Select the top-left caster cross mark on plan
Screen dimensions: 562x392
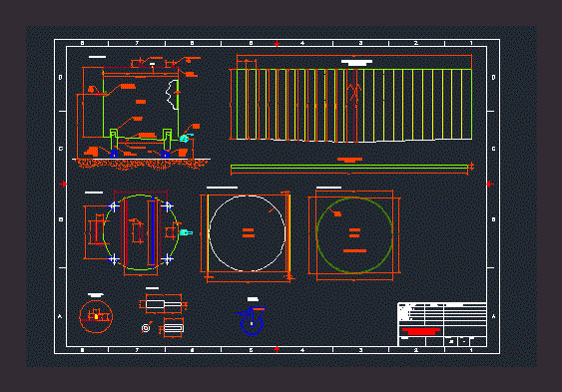114,206
